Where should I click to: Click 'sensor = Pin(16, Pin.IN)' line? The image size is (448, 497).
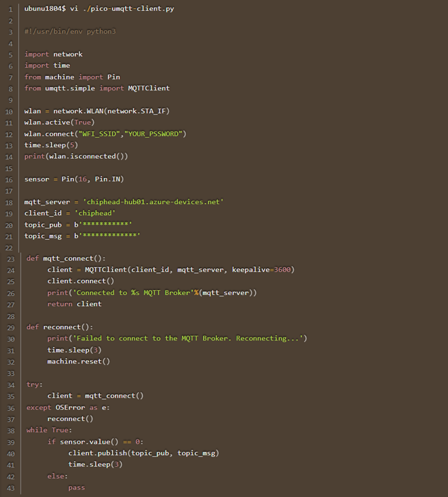[74, 179]
